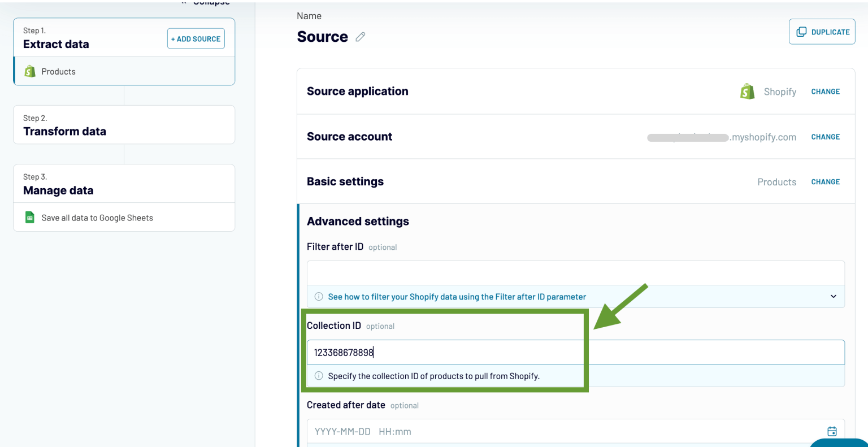Click inside the Collection ID input field
Image resolution: width=868 pixels, height=447 pixels.
coord(445,351)
